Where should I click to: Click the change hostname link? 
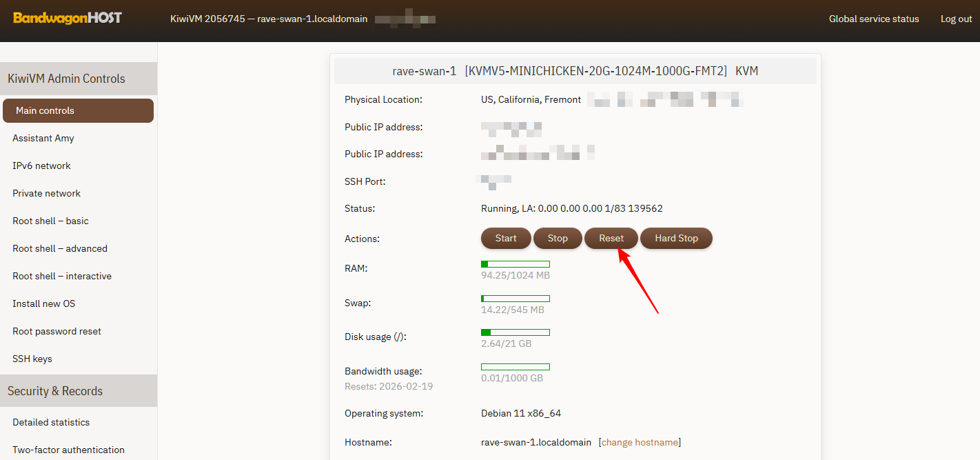pyautogui.click(x=640, y=442)
